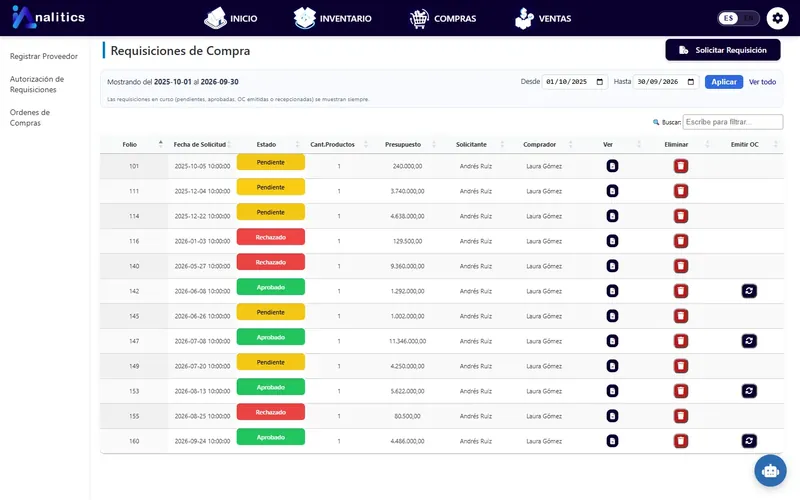Delete requisition folio 111
This screenshot has height=500, width=800.
[681, 191]
